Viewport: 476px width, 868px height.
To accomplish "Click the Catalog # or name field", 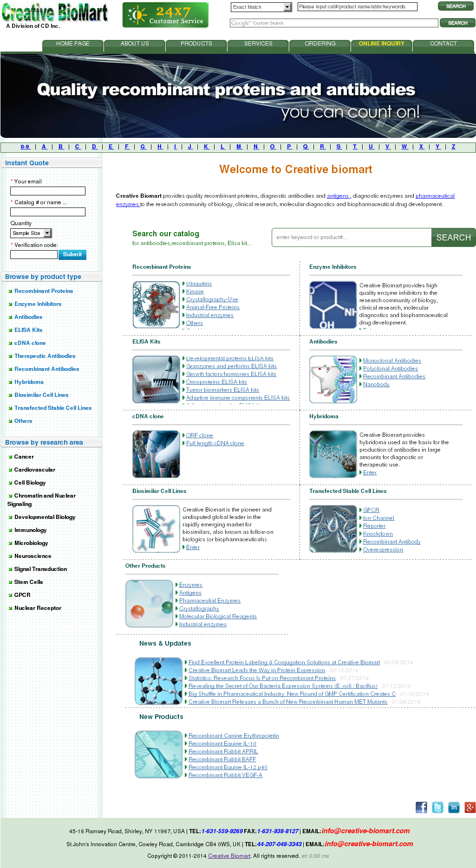I will pos(48,212).
